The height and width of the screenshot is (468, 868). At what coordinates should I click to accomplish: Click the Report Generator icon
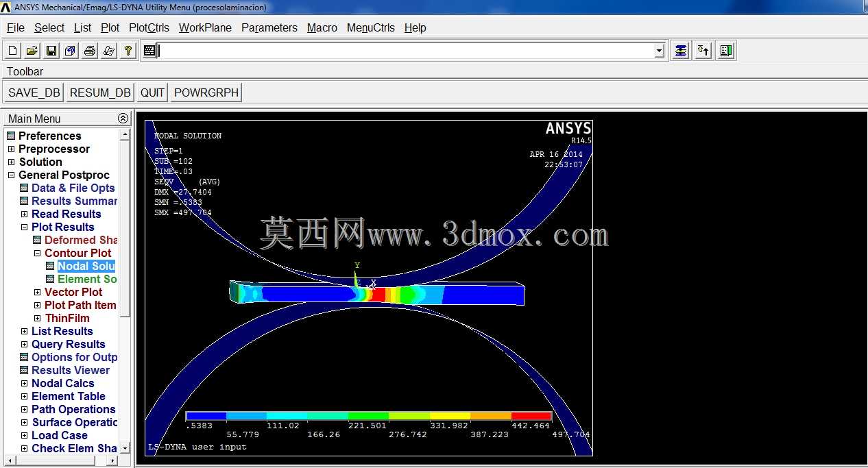click(x=109, y=51)
